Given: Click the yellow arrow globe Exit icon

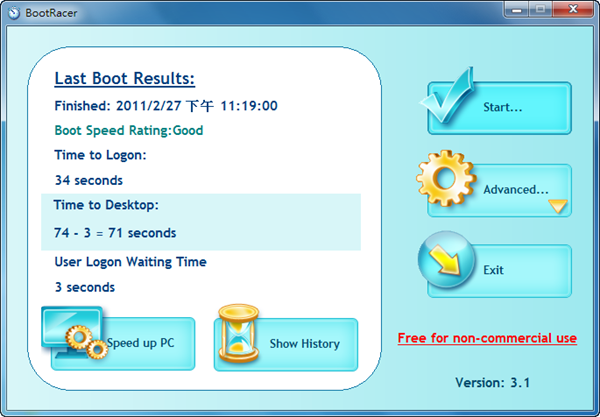Looking at the screenshot, I should coord(446,259).
